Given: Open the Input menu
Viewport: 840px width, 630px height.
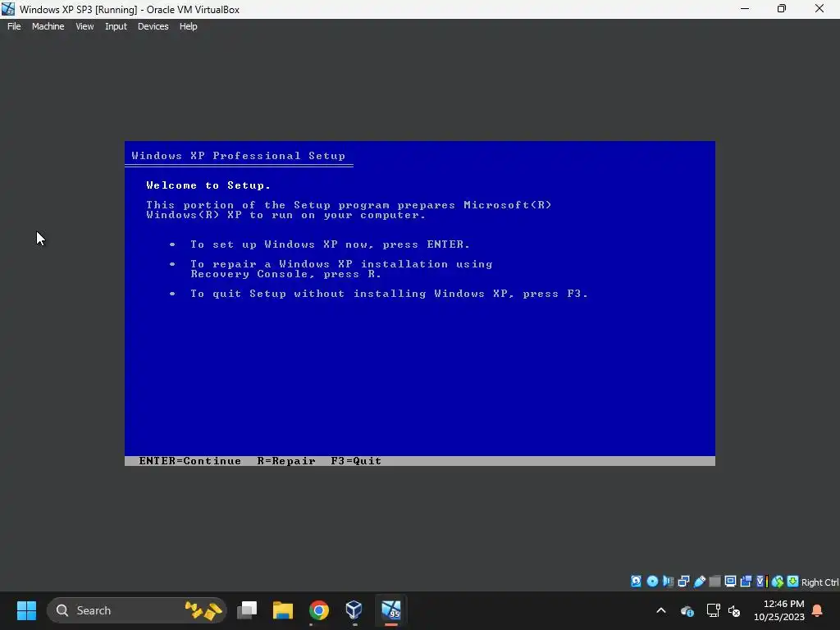Looking at the screenshot, I should [x=116, y=26].
